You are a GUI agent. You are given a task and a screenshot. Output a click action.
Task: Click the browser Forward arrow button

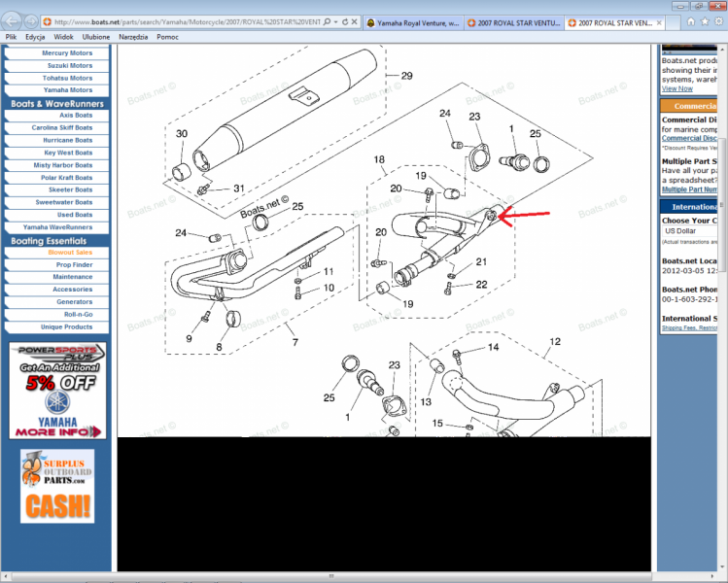pos(33,20)
